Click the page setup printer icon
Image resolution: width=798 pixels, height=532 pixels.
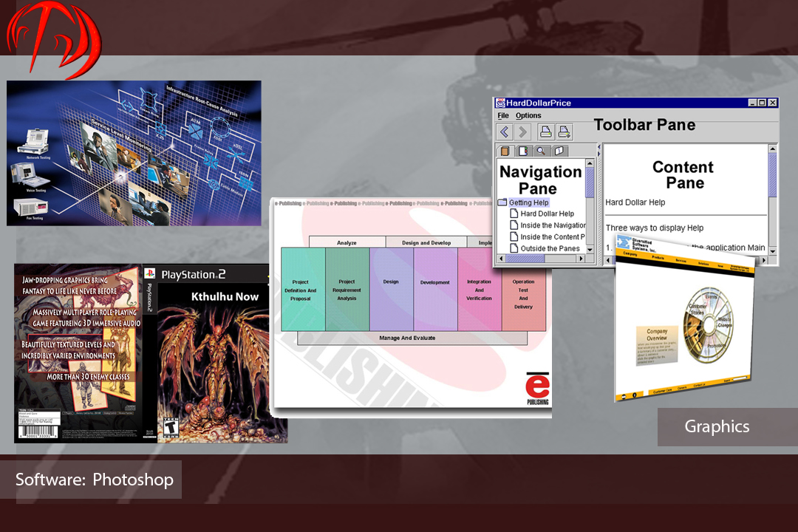click(564, 132)
